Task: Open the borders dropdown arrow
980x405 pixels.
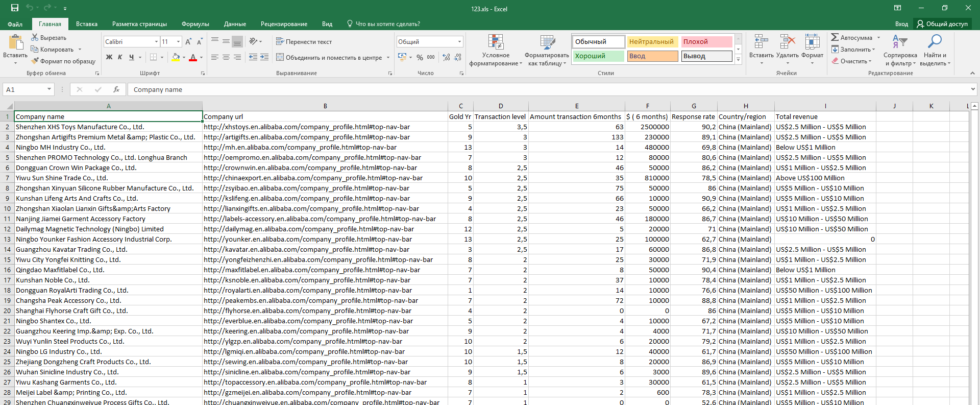Action: [x=161, y=57]
